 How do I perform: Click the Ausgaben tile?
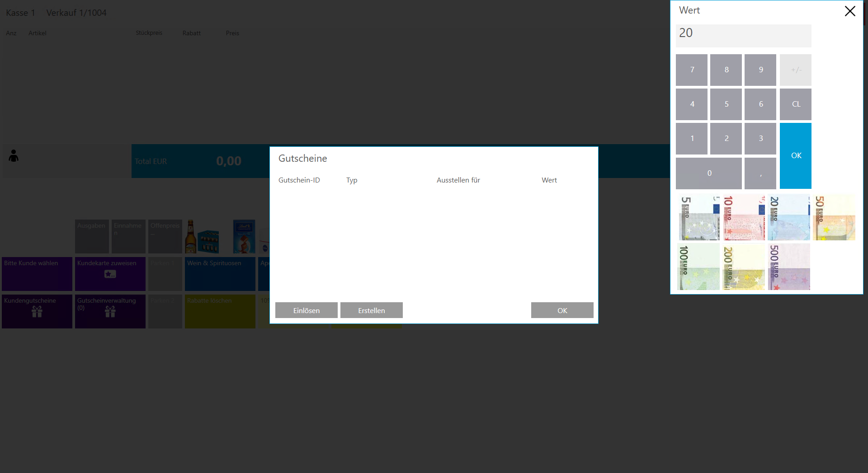[92, 236]
